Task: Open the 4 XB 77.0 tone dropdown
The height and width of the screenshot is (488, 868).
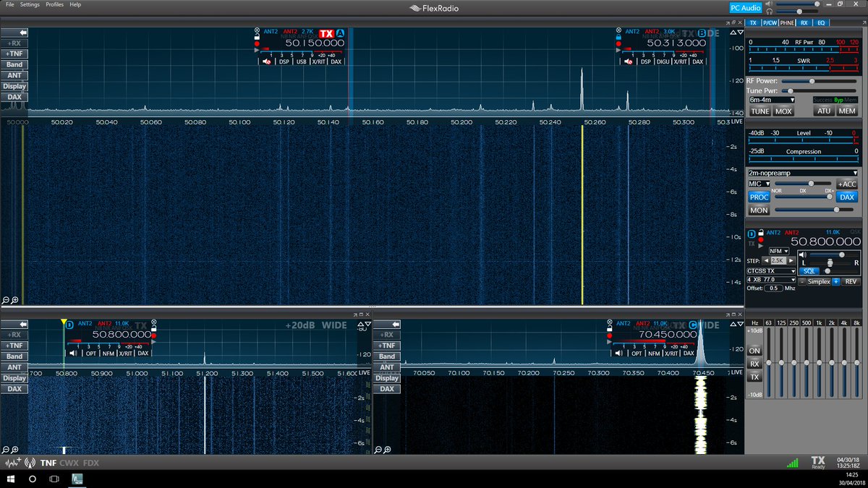Action: 772,280
